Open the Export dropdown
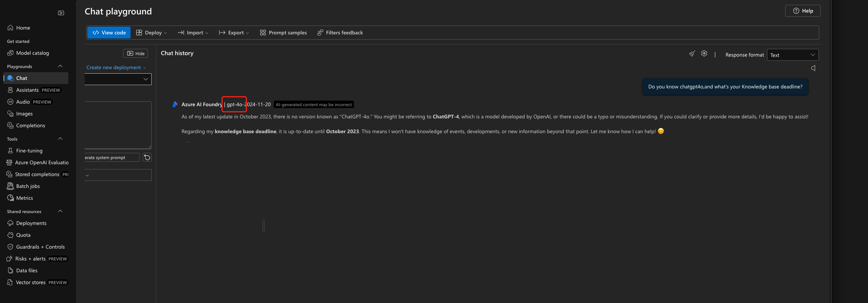 [234, 33]
